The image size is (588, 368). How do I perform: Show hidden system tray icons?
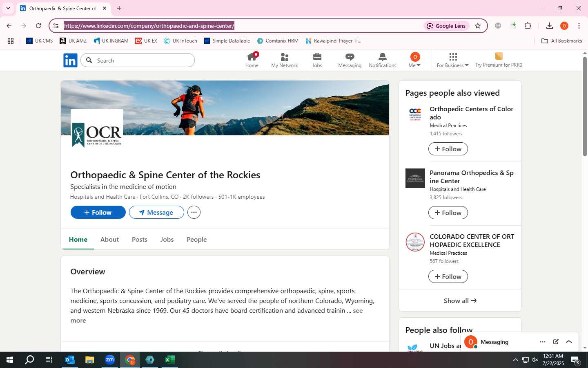pos(515,360)
